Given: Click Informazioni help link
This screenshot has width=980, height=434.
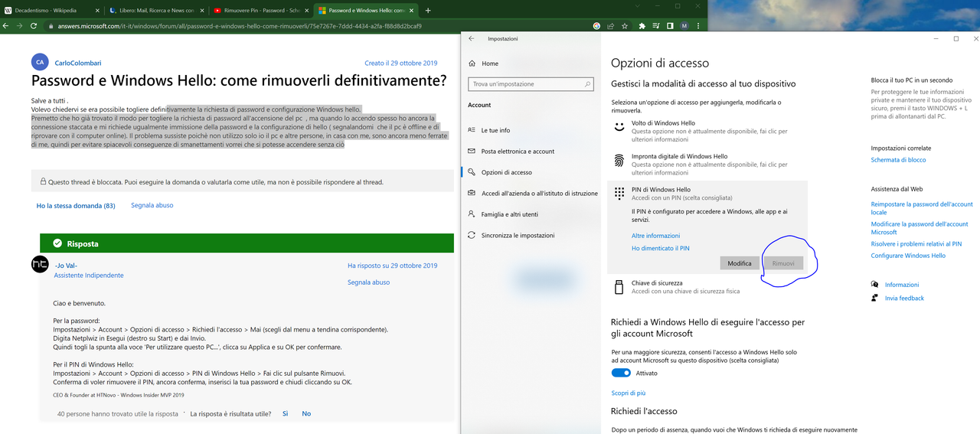Looking at the screenshot, I should pyautogui.click(x=902, y=285).
